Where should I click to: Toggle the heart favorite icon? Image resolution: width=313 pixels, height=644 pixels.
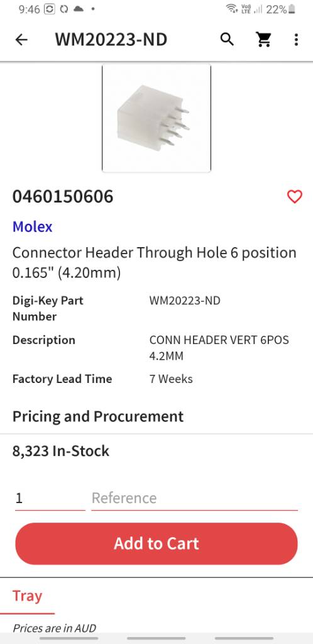click(x=295, y=197)
